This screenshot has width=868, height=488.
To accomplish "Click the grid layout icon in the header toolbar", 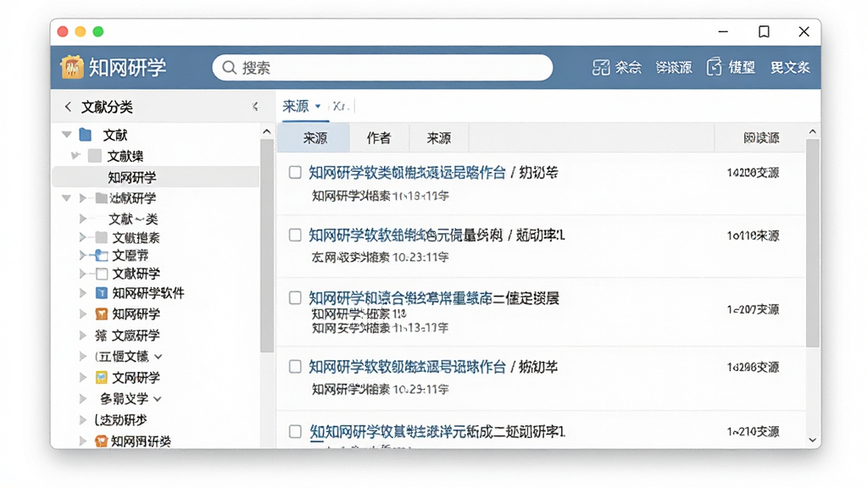I will [x=601, y=68].
